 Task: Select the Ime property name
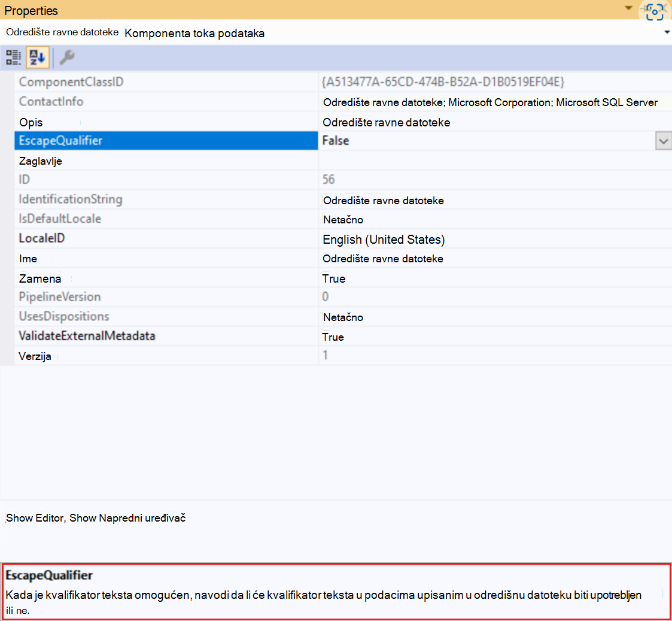[28, 259]
